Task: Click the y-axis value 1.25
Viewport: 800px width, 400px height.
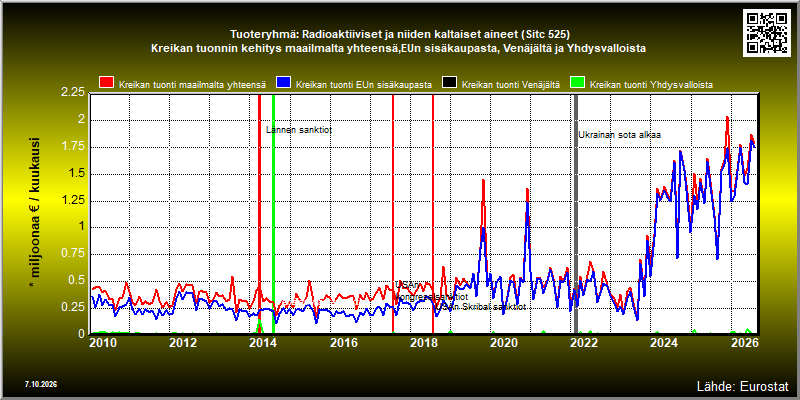Action: pos(73,200)
